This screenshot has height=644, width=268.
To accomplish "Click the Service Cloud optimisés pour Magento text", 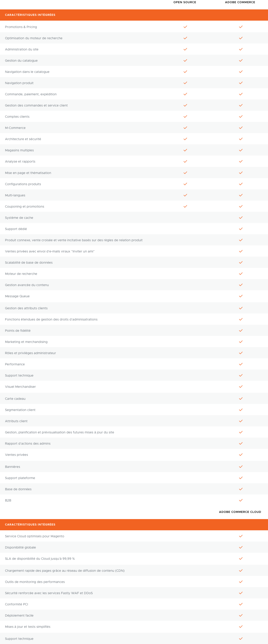I will point(34,536).
